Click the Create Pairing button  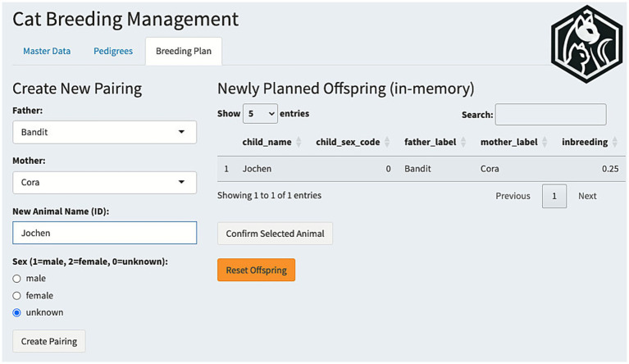tap(49, 341)
